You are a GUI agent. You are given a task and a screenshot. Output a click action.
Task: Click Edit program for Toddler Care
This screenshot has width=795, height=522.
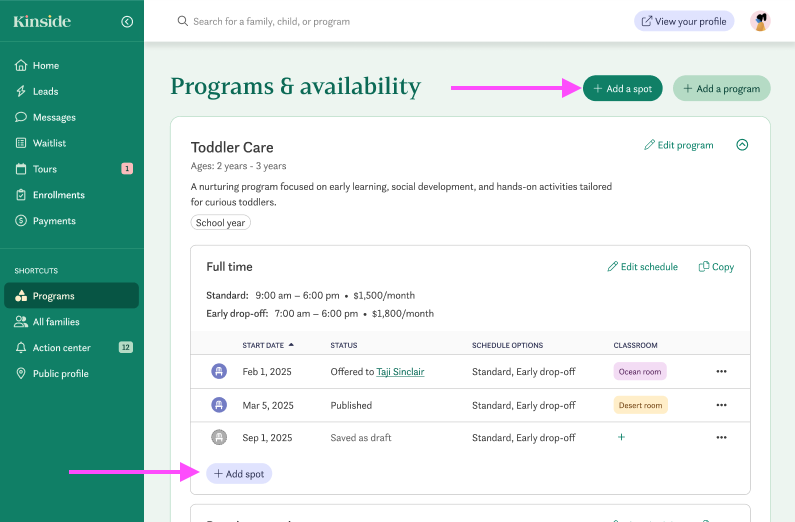tap(679, 145)
